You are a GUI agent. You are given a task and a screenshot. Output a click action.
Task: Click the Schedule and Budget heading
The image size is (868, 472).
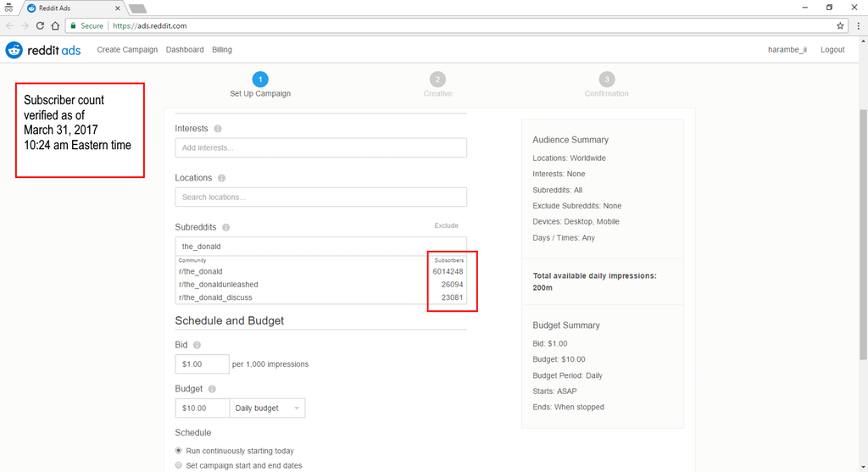tap(229, 321)
